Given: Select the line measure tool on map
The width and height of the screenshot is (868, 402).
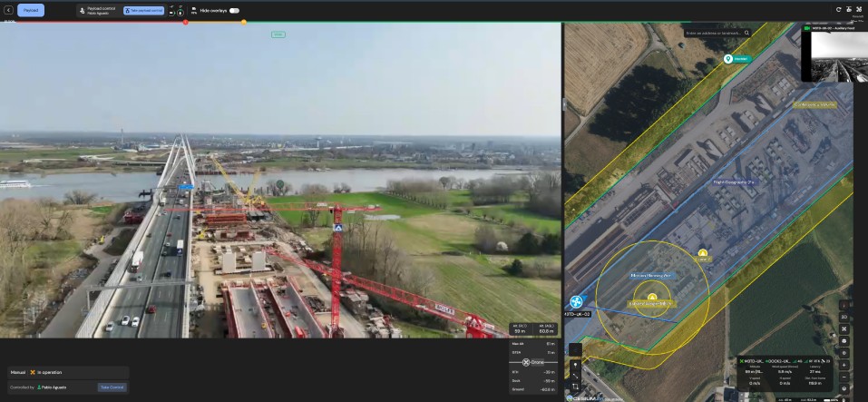Looking at the screenshot, I should pos(575,375).
